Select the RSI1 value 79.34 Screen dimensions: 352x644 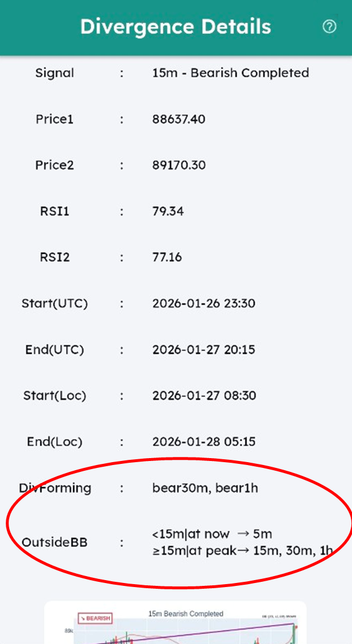[168, 211]
